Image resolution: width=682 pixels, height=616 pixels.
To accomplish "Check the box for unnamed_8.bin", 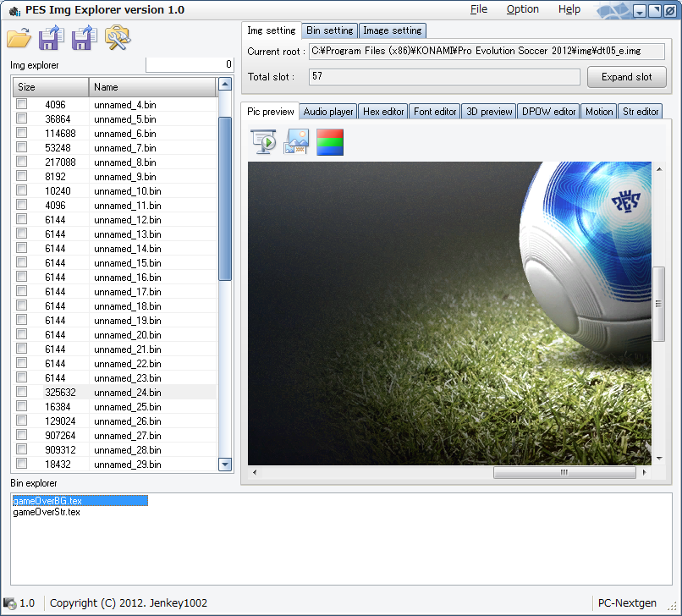I will 22,162.
